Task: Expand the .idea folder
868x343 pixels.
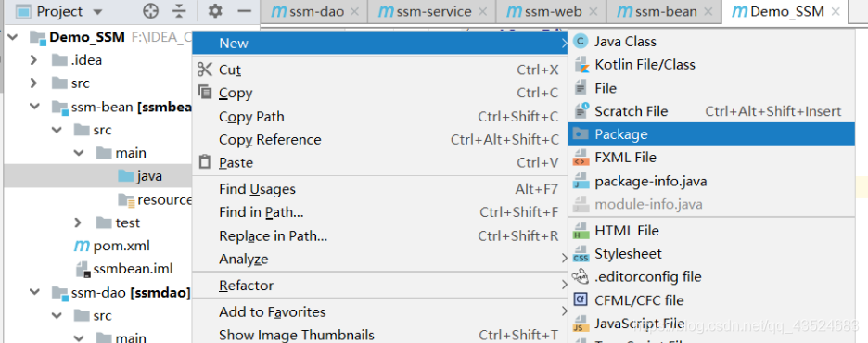Action: pyautogui.click(x=33, y=59)
